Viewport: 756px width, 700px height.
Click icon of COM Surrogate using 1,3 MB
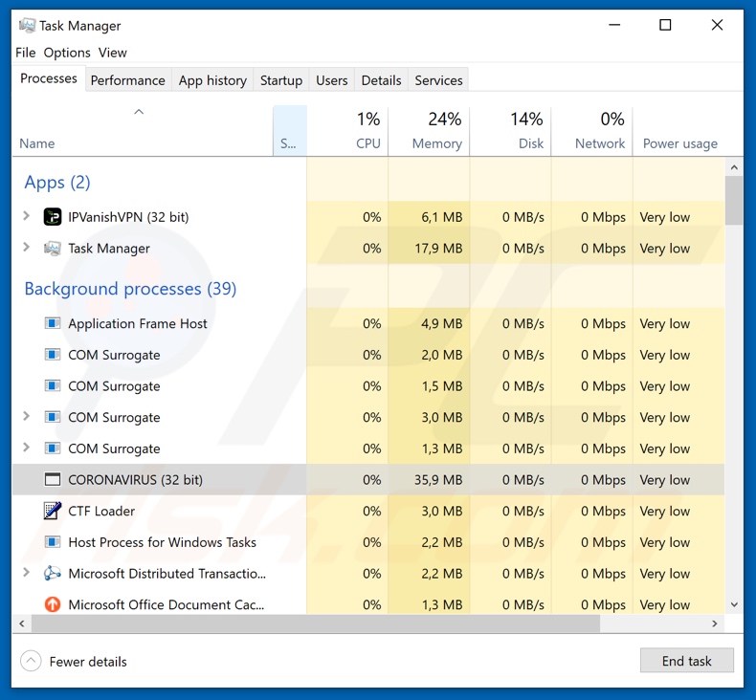click(x=52, y=448)
